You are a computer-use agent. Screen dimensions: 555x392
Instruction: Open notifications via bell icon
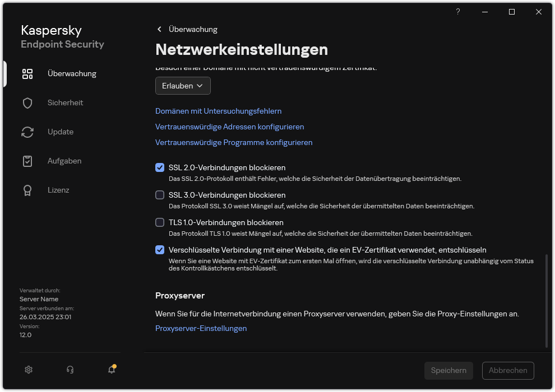[x=111, y=371]
